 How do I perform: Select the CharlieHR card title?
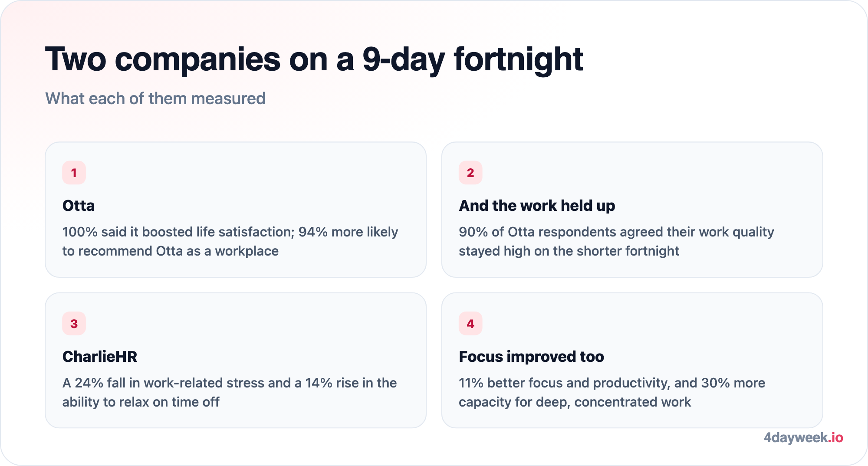pyautogui.click(x=100, y=356)
